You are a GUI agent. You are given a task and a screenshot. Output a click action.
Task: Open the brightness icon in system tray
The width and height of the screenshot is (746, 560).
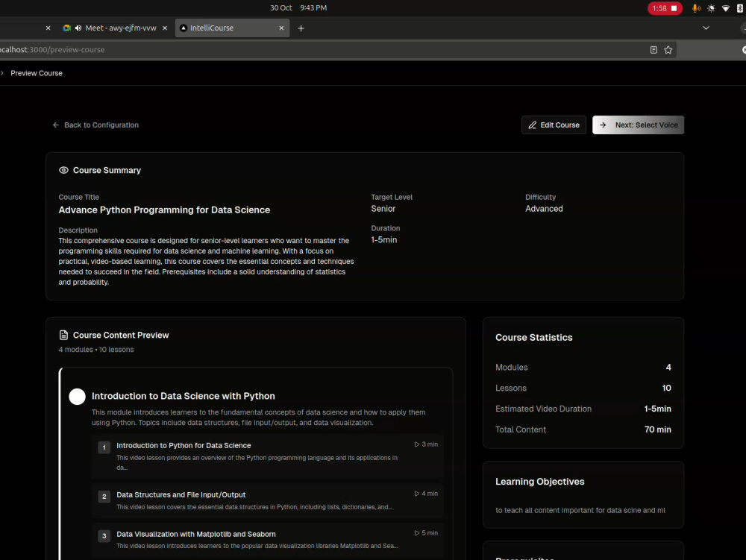tap(711, 8)
